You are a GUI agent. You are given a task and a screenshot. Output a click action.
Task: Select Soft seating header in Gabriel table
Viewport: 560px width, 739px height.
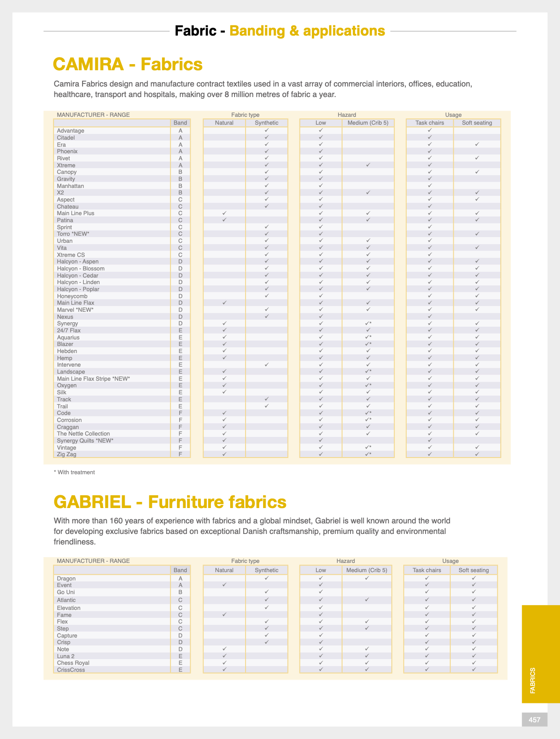coord(473,570)
